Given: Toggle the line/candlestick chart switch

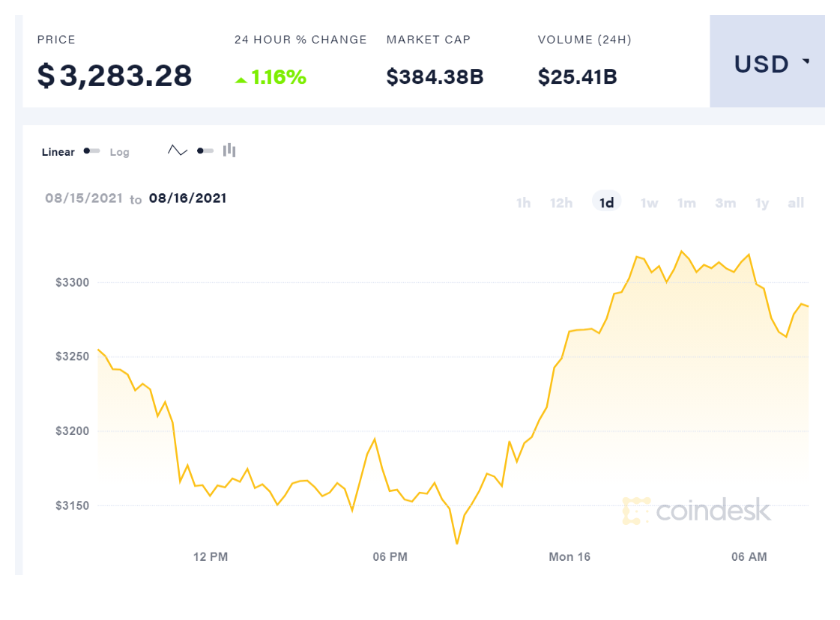Looking at the screenshot, I should click(205, 151).
